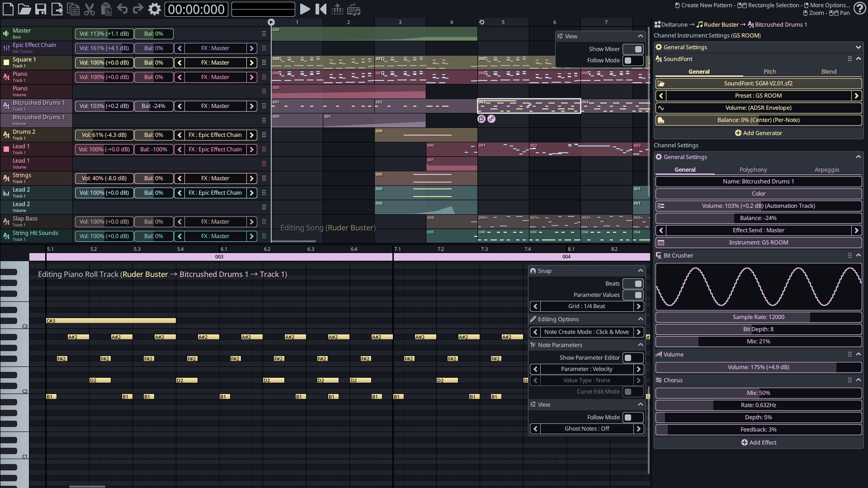Open settings via the gear icon
868x488 pixels.
pyautogui.click(x=155, y=9)
